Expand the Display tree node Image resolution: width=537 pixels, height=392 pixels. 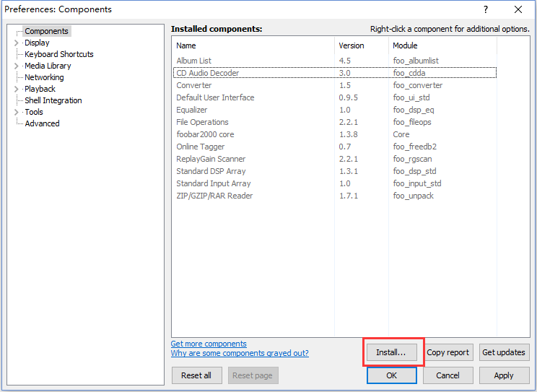(16, 43)
